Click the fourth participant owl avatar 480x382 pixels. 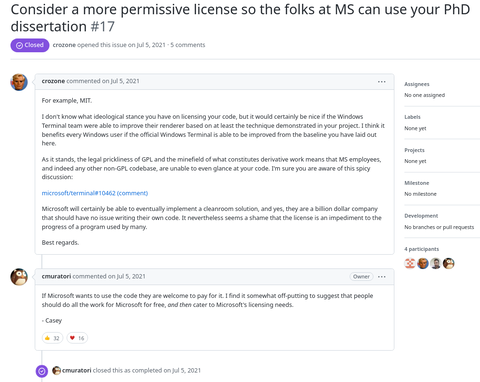point(449,263)
